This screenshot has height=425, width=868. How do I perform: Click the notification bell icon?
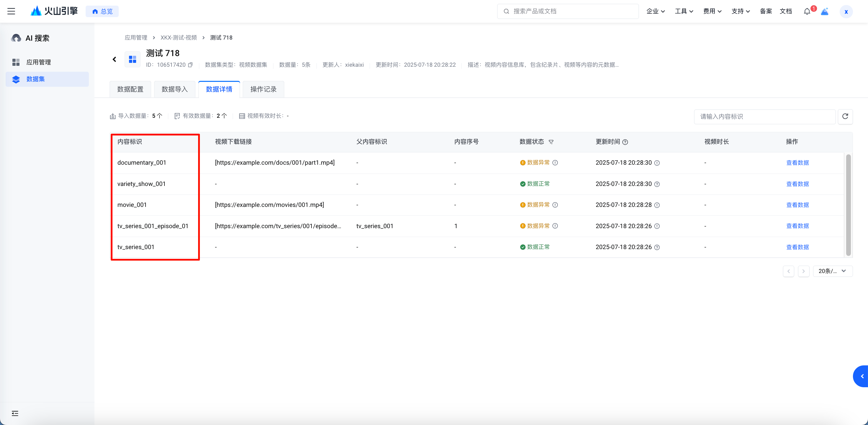point(807,12)
